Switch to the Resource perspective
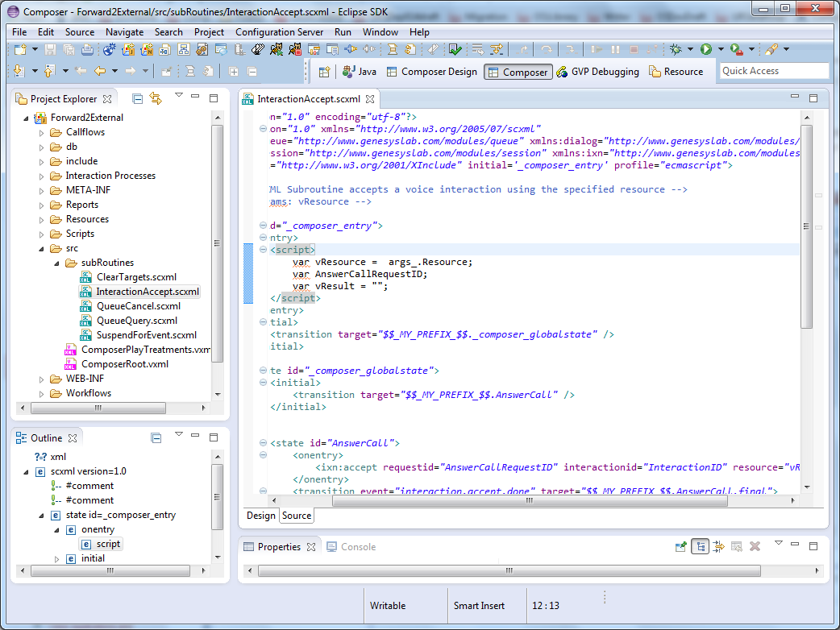 [676, 72]
